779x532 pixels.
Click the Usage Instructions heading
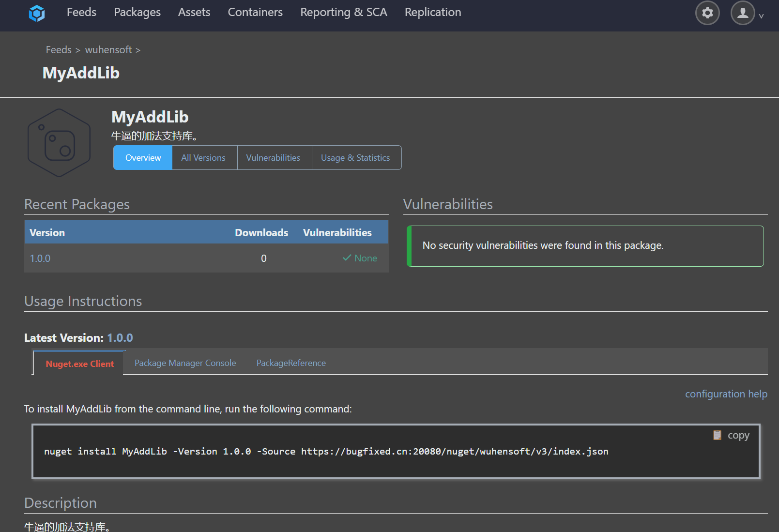[83, 301]
